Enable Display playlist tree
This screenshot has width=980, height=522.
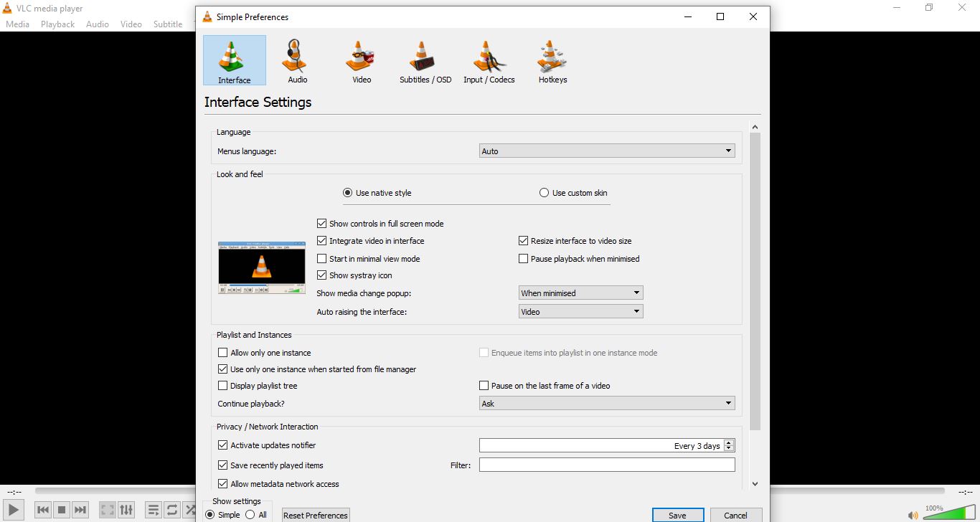pyautogui.click(x=258, y=386)
